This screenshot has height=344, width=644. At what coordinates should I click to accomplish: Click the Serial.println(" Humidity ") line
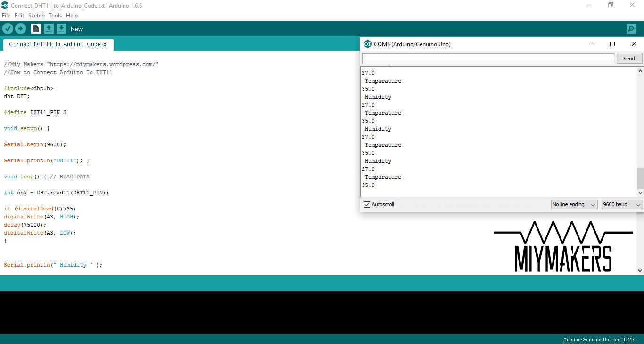pyautogui.click(x=53, y=265)
